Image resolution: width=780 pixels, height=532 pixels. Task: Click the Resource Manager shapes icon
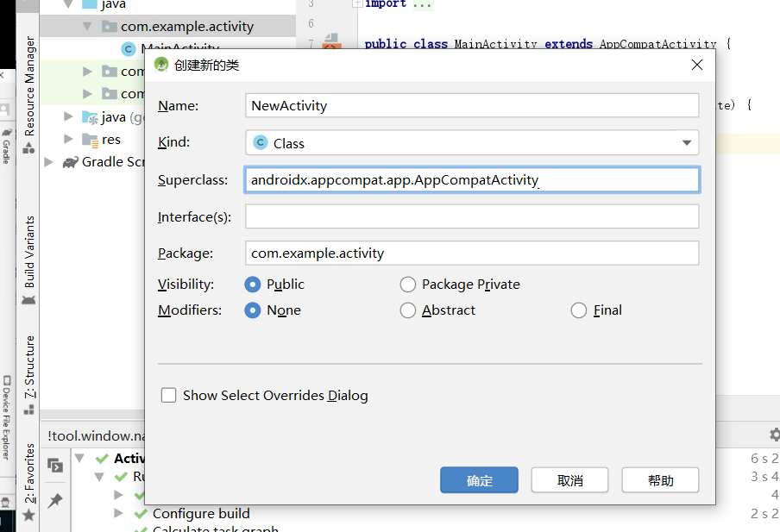pos(28,147)
